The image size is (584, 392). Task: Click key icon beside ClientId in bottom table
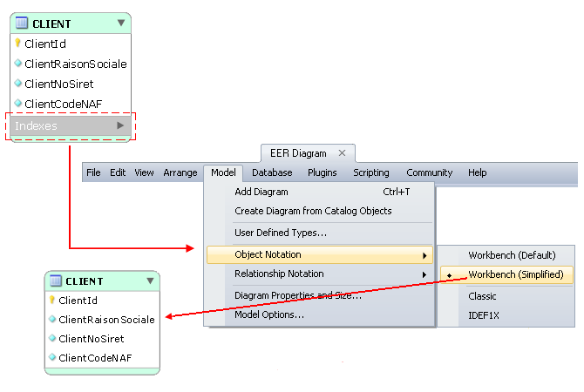52,300
